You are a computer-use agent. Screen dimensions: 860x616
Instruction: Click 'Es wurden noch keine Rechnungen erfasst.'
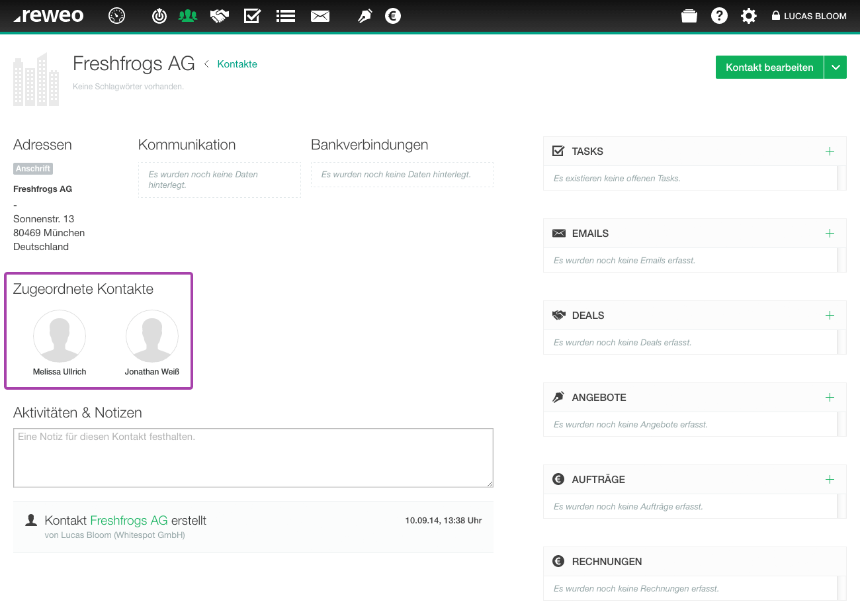point(636,589)
